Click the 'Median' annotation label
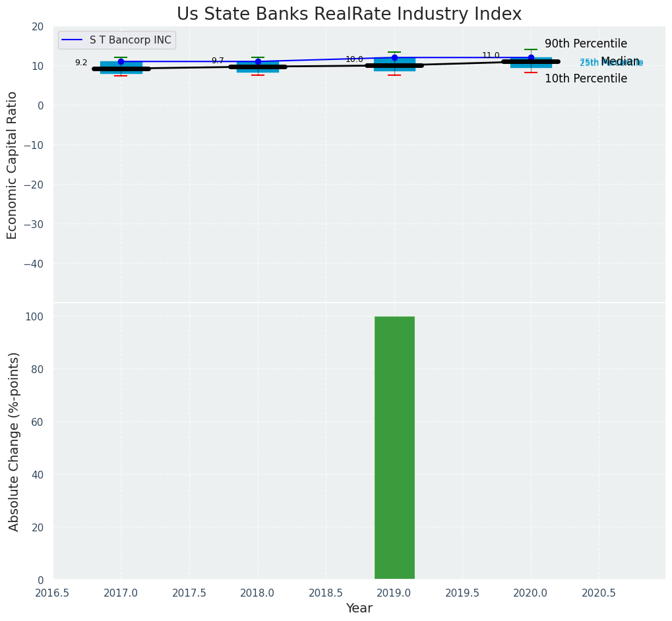 (620, 61)
